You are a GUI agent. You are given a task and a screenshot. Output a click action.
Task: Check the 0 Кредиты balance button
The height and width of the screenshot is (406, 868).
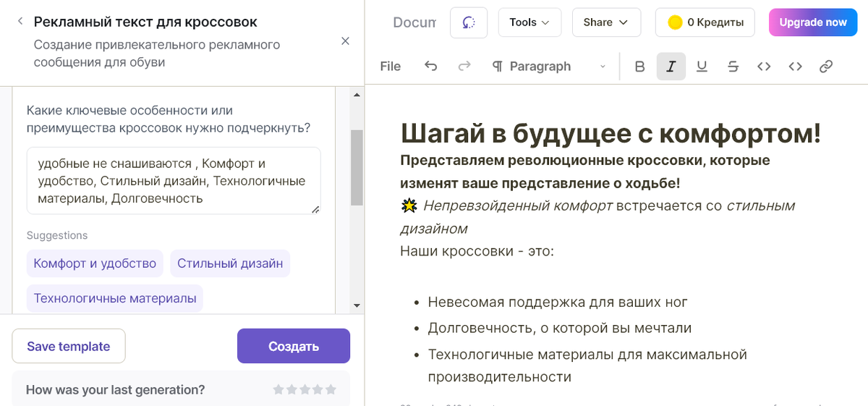(705, 22)
